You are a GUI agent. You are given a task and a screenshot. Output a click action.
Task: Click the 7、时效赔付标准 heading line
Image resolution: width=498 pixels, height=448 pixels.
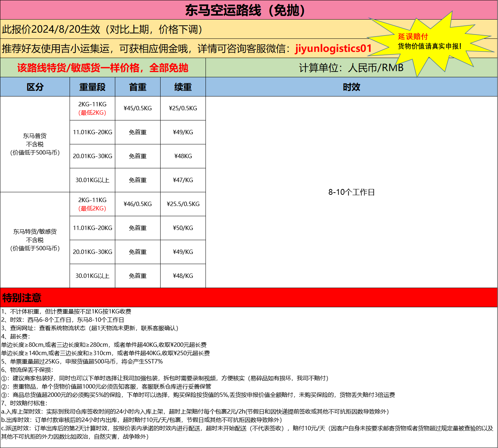(x=24, y=403)
